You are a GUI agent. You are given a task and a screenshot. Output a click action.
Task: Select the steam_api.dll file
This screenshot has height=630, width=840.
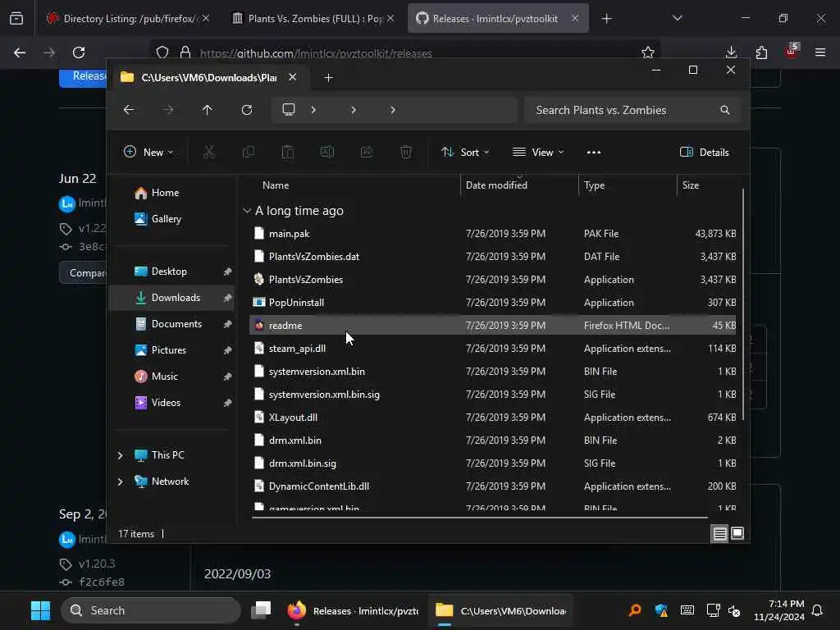(x=492, y=349)
